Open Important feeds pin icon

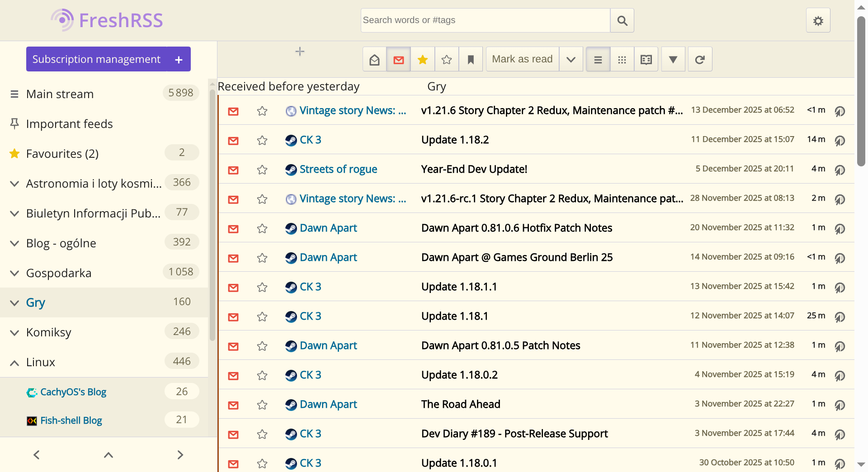pos(14,124)
